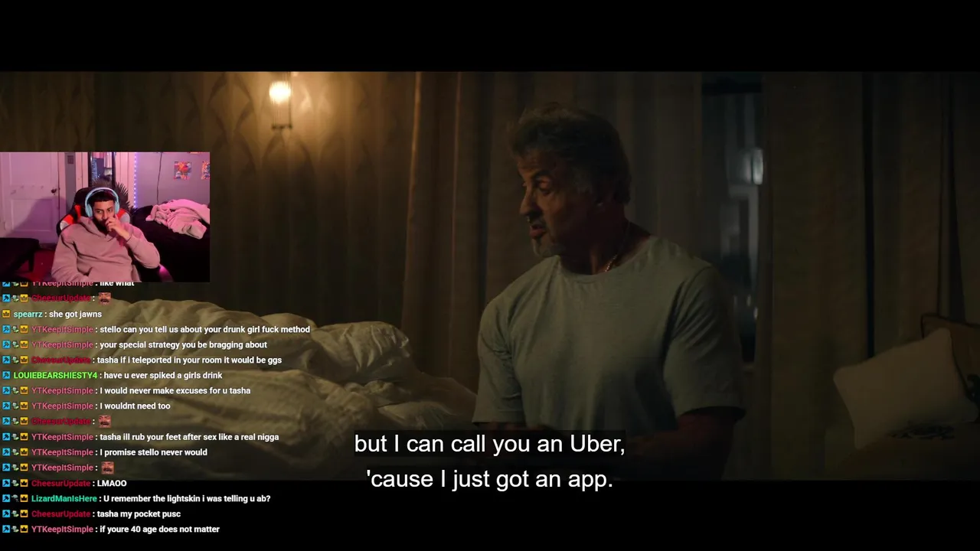Click the crown badge on the 'LMAOO' row

click(x=24, y=483)
